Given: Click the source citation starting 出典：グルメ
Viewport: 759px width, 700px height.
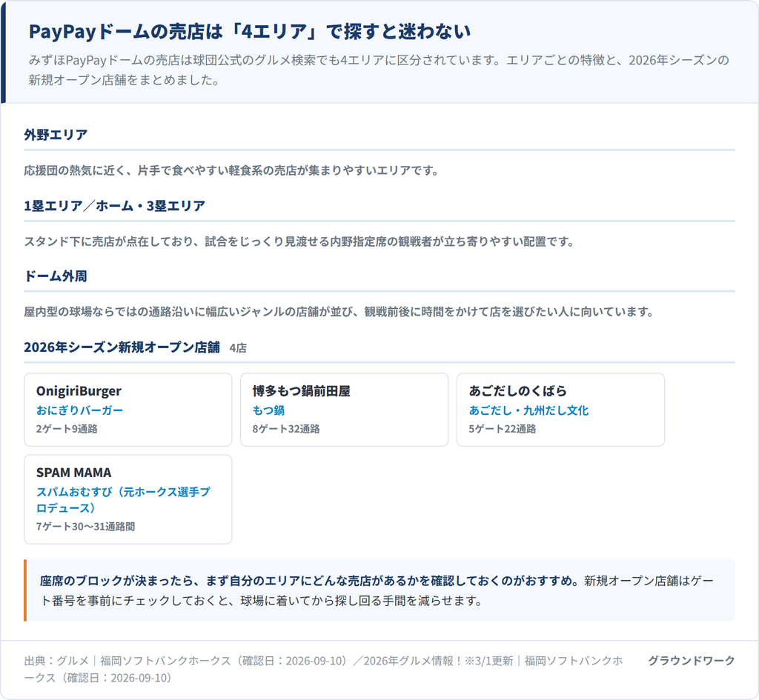Looking at the screenshot, I should click(x=323, y=669).
